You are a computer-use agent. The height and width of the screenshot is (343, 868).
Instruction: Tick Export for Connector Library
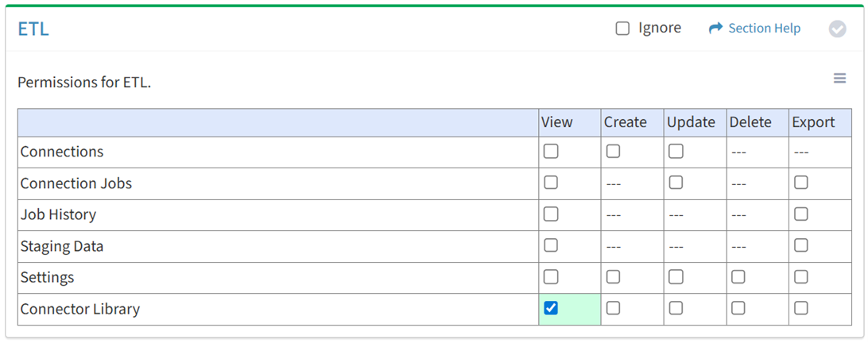pyautogui.click(x=800, y=308)
